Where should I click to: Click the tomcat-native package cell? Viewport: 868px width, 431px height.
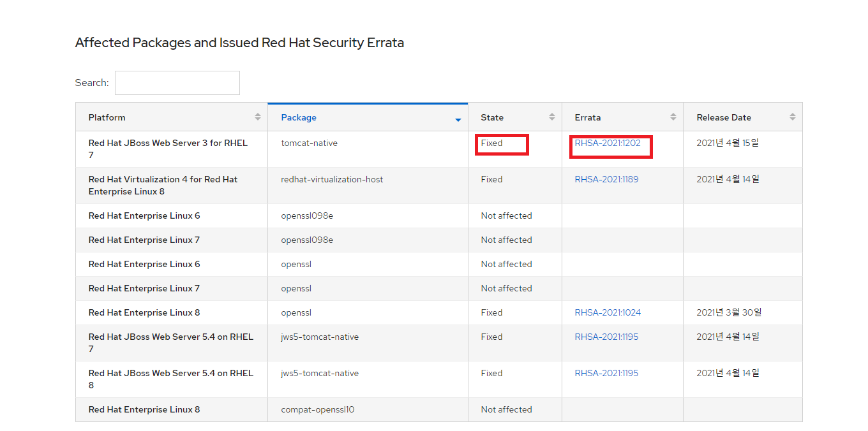(x=368, y=149)
